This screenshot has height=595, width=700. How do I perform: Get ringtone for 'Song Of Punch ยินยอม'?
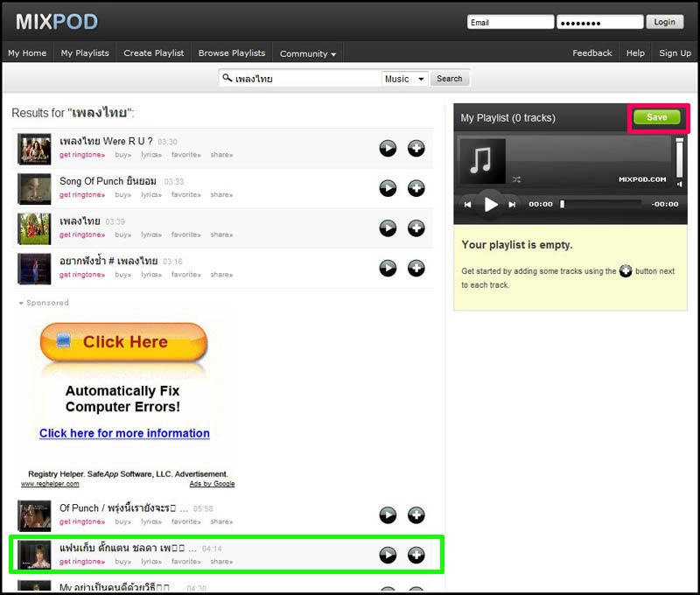pos(82,195)
